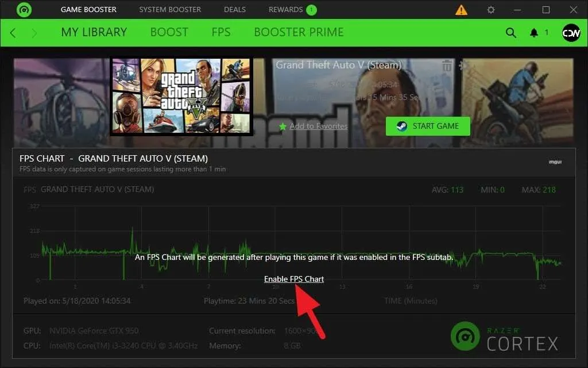Open the CDW profile avatar
This screenshot has height=368, width=588.
click(571, 33)
